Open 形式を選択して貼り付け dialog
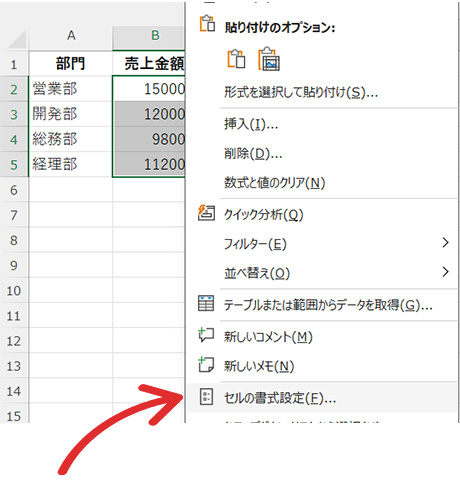This screenshot has width=460, height=491. pyautogui.click(x=301, y=92)
